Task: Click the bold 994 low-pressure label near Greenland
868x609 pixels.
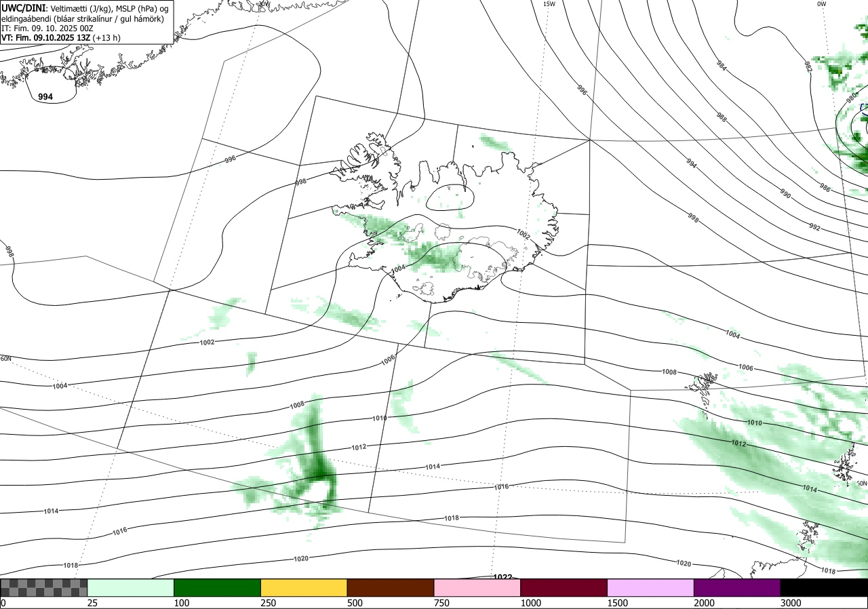Action: (x=45, y=97)
